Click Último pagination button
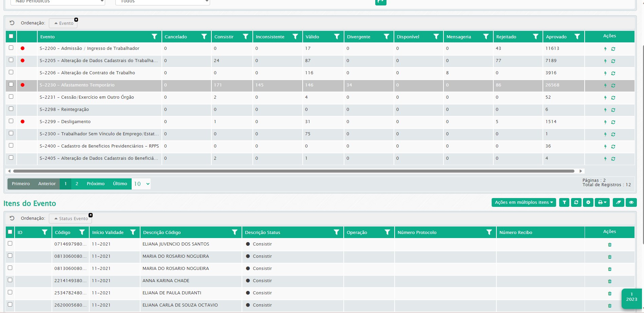This screenshot has width=644, height=313. point(120,184)
